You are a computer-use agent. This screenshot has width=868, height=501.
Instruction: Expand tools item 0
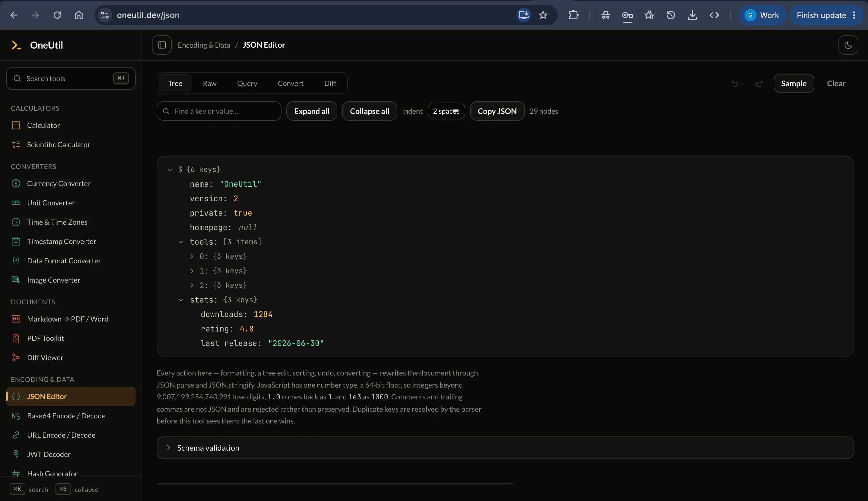(x=192, y=256)
